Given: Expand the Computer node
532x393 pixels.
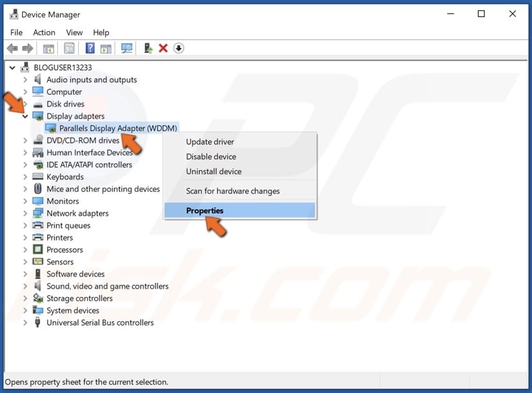Looking at the screenshot, I should click(25, 92).
